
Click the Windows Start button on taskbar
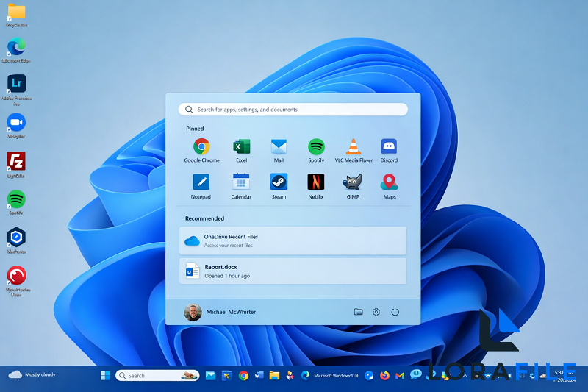point(105,376)
